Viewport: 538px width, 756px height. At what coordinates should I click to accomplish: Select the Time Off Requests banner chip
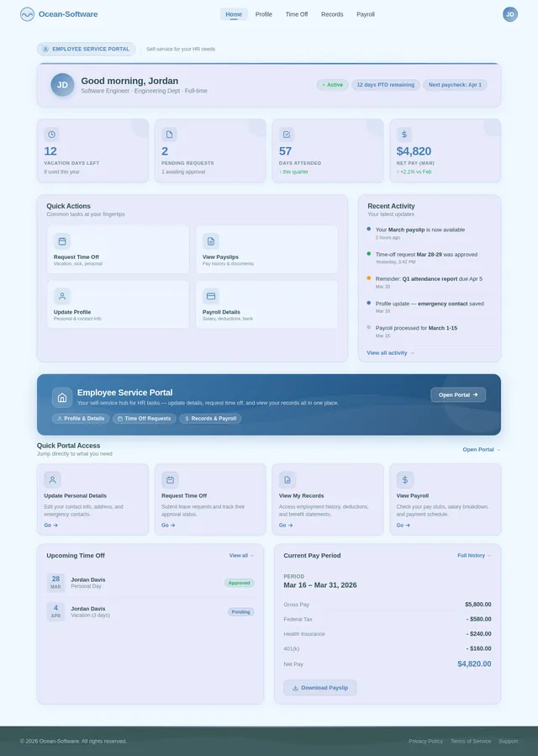pos(144,419)
